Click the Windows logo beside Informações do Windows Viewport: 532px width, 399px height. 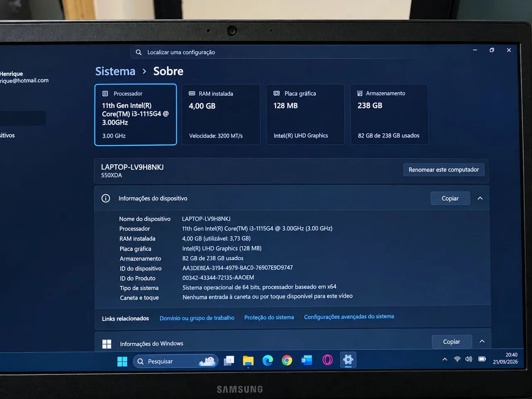tap(107, 344)
